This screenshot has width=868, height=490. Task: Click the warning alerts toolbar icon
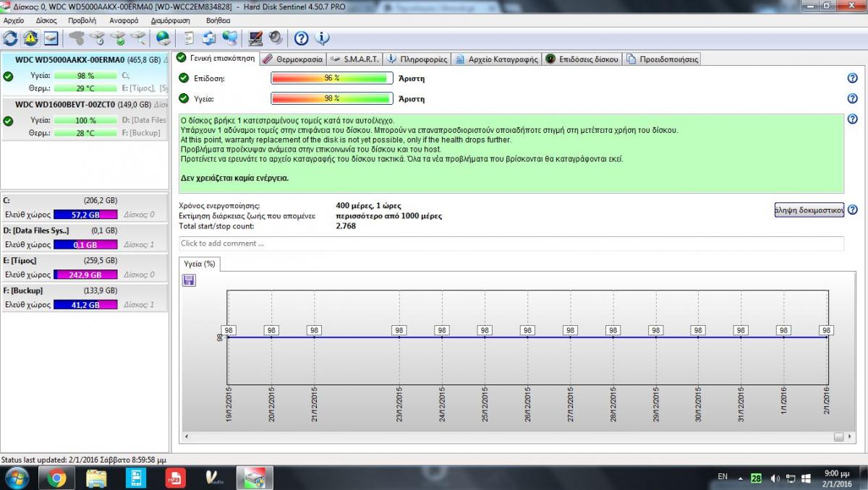(30, 38)
